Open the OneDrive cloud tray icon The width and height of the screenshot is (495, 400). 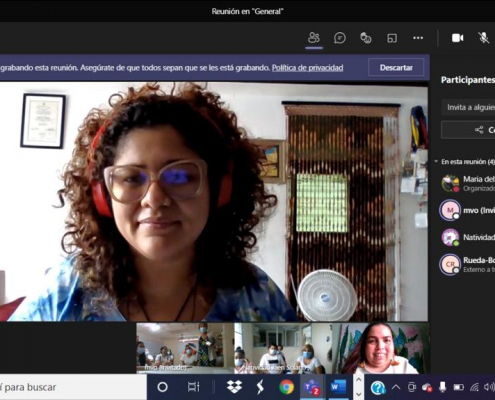click(427, 387)
